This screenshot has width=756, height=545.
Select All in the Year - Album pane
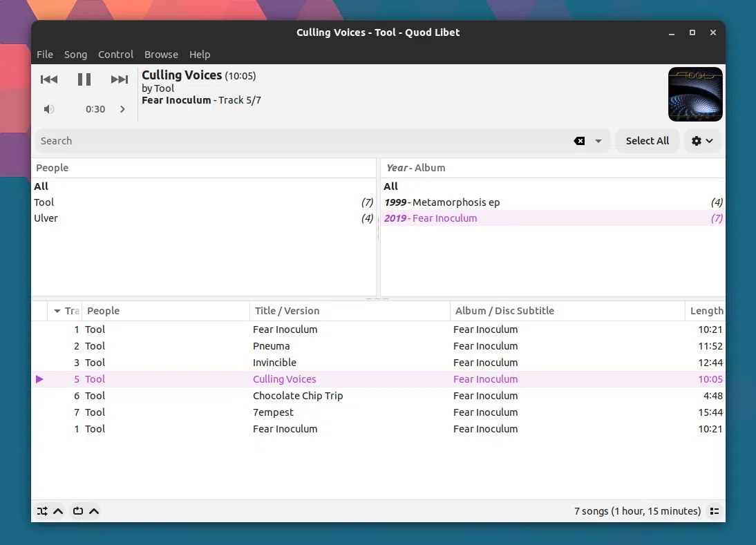pos(553,187)
